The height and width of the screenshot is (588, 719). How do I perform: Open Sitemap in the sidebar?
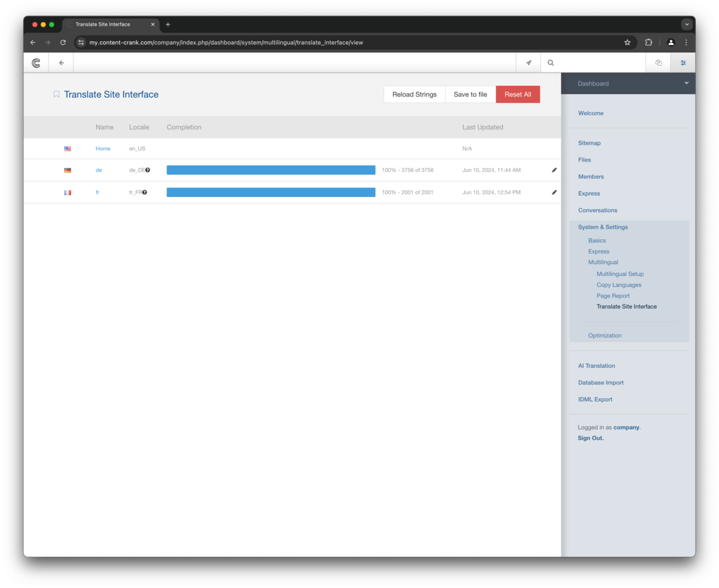pyautogui.click(x=589, y=143)
